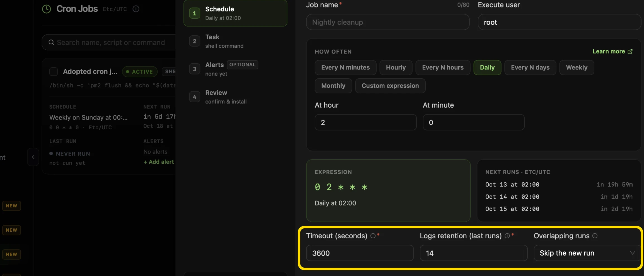Click the Logs retention field
Viewport: 644px width, 276px height.
(474, 253)
